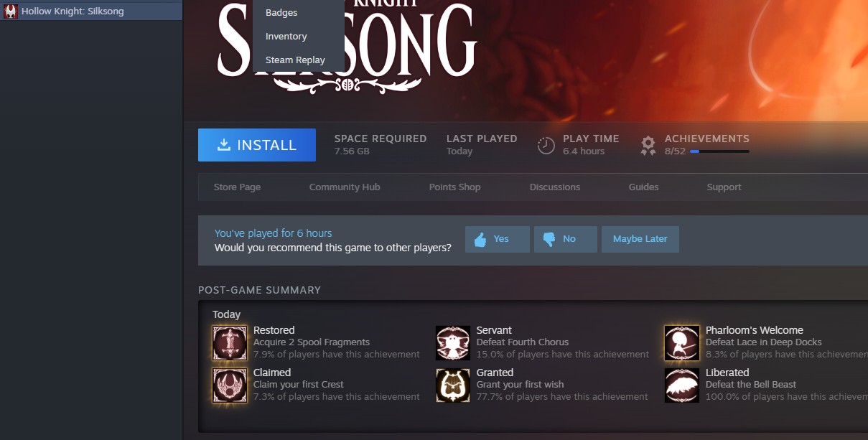Go to the Community Hub
This screenshot has width=868, height=440.
345,187
